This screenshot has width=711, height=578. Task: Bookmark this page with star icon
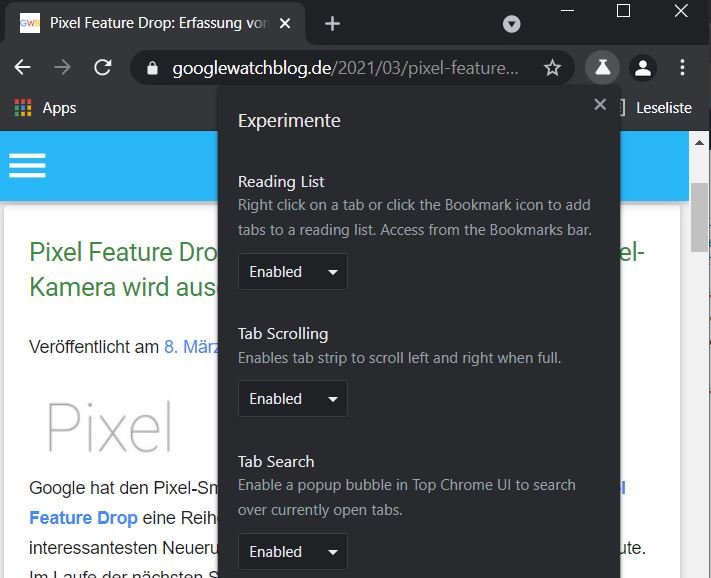tap(552, 68)
